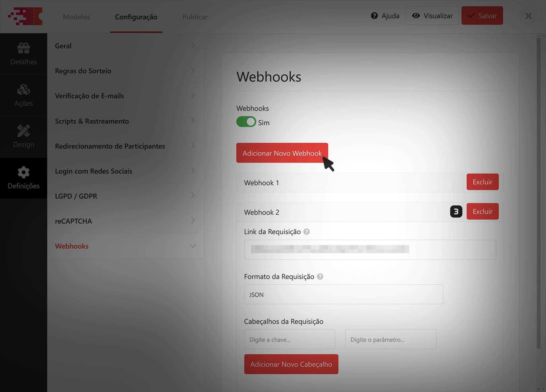Focus the Link da Requisição field
The height and width of the screenshot is (392, 546).
coord(370,250)
